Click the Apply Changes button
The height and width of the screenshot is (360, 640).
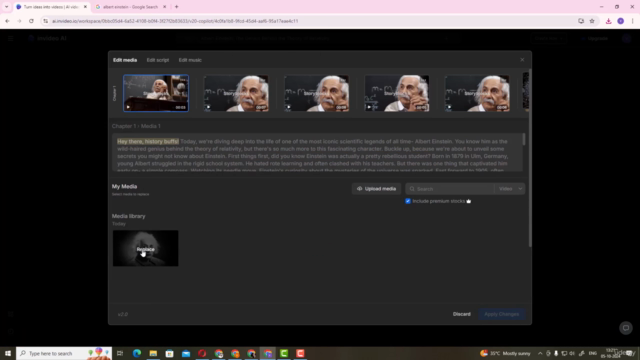pos(502,314)
